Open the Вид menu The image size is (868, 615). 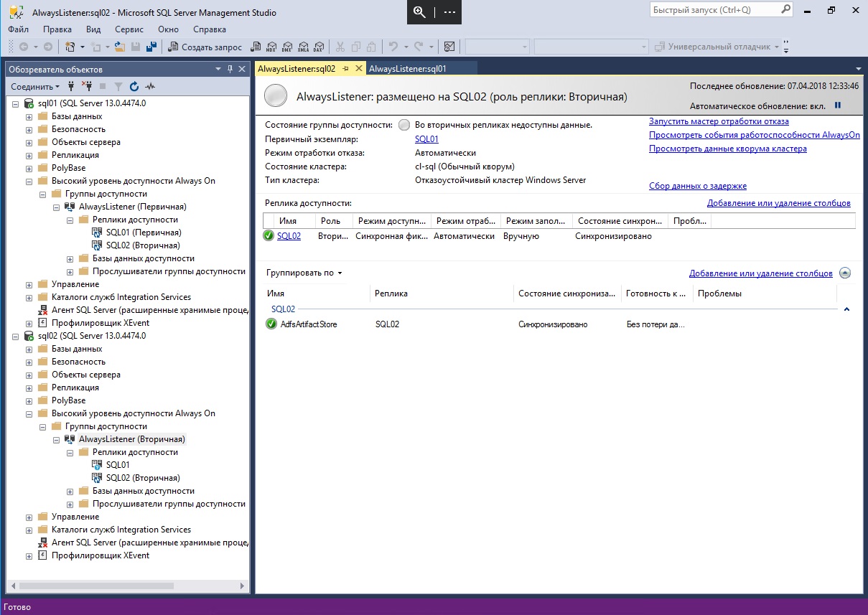coord(93,29)
